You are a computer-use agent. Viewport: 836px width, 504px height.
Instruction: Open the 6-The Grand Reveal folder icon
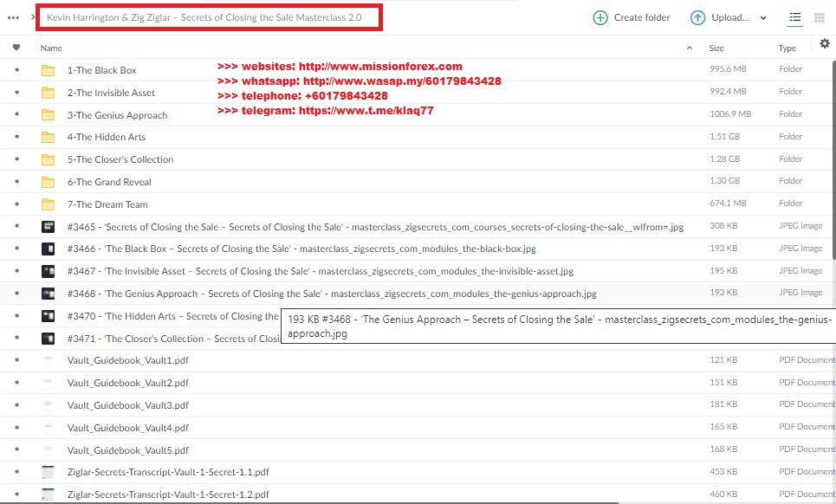tap(48, 182)
